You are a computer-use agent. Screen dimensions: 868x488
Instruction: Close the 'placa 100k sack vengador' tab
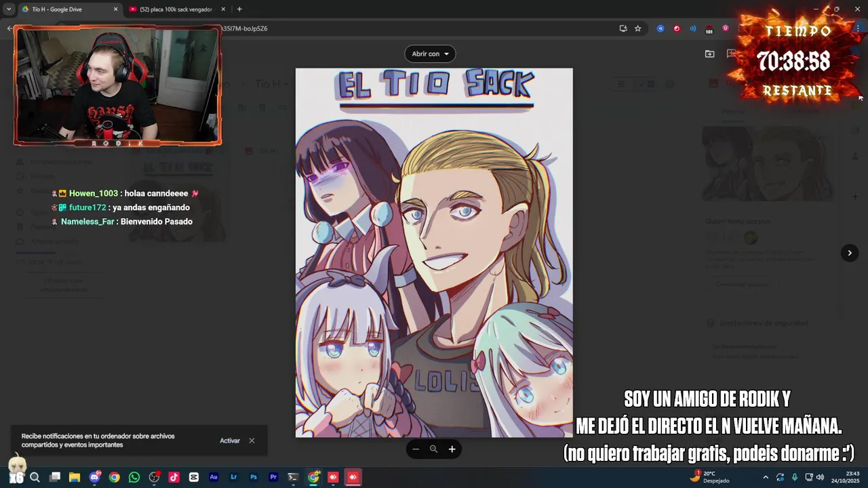(x=223, y=9)
